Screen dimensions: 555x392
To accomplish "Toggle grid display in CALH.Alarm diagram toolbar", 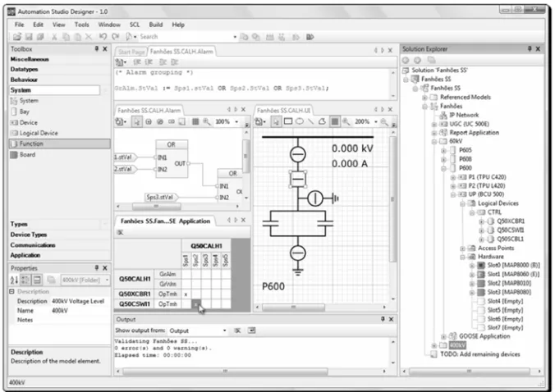I will point(195,121).
